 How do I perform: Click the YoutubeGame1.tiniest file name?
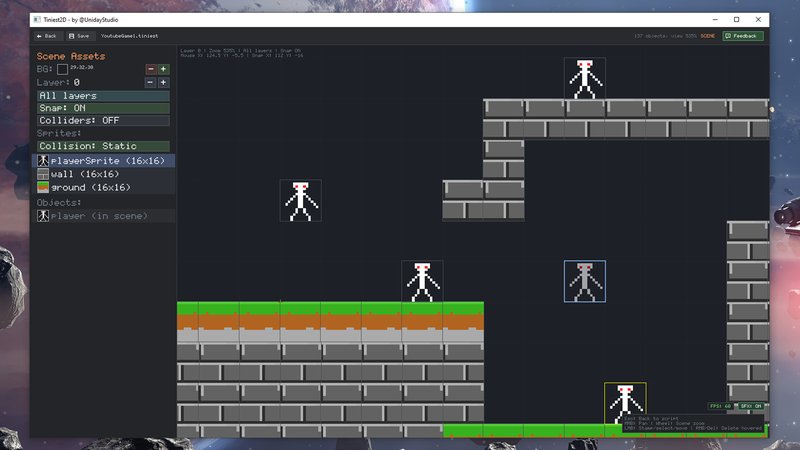129,36
